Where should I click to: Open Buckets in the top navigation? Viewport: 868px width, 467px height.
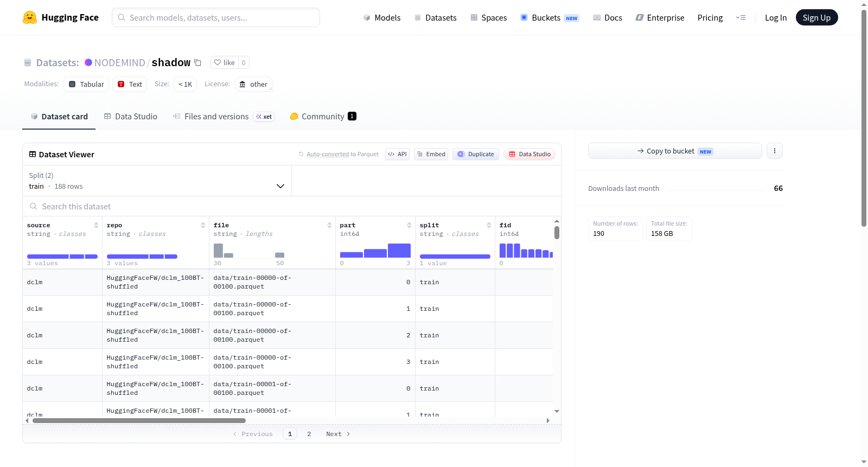[550, 18]
